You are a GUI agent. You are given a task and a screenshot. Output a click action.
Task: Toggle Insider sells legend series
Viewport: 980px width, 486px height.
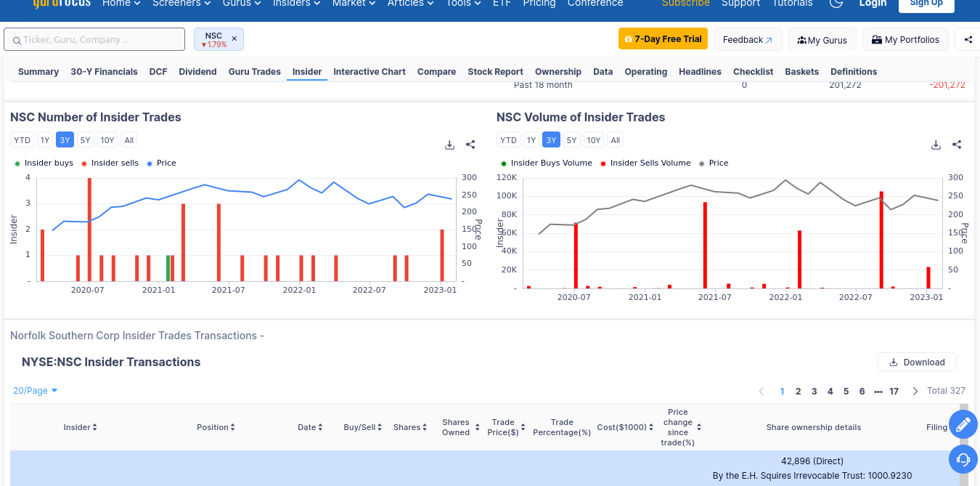pos(110,163)
